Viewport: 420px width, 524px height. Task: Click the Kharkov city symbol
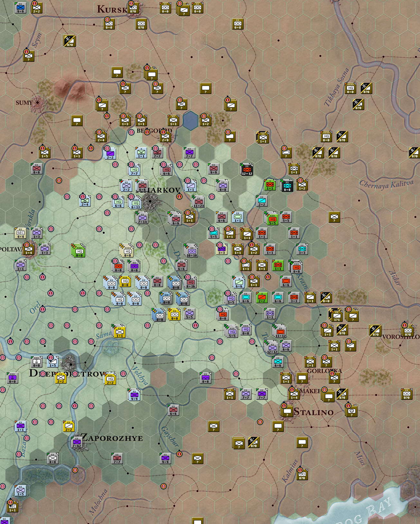click(x=150, y=201)
